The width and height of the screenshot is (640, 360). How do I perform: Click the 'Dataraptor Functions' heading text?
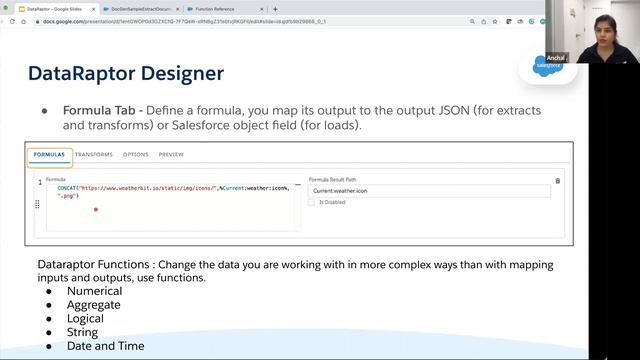tap(93, 264)
